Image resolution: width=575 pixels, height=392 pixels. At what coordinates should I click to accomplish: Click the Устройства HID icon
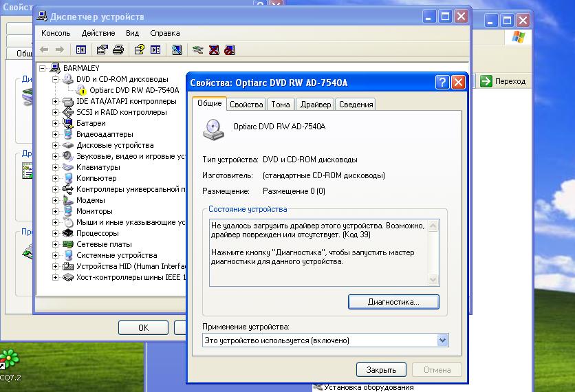point(68,266)
